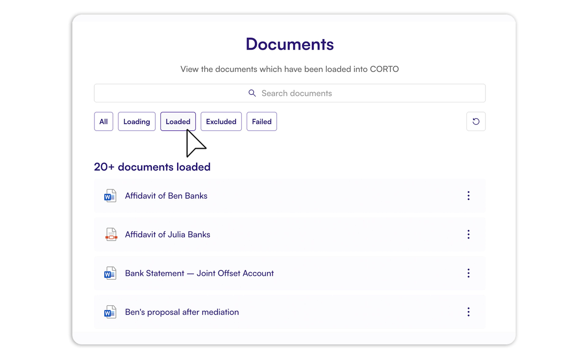Open options menu for Ben's proposal after mediation

click(468, 312)
